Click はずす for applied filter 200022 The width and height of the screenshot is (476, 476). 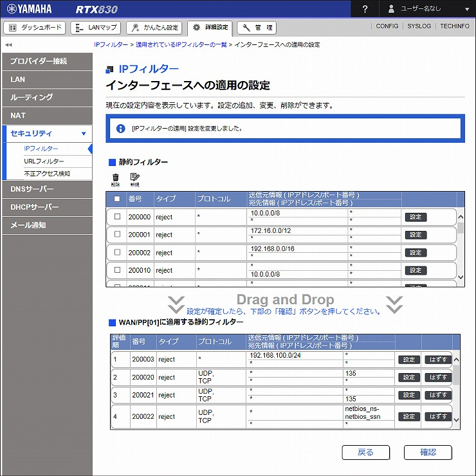pyautogui.click(x=438, y=417)
